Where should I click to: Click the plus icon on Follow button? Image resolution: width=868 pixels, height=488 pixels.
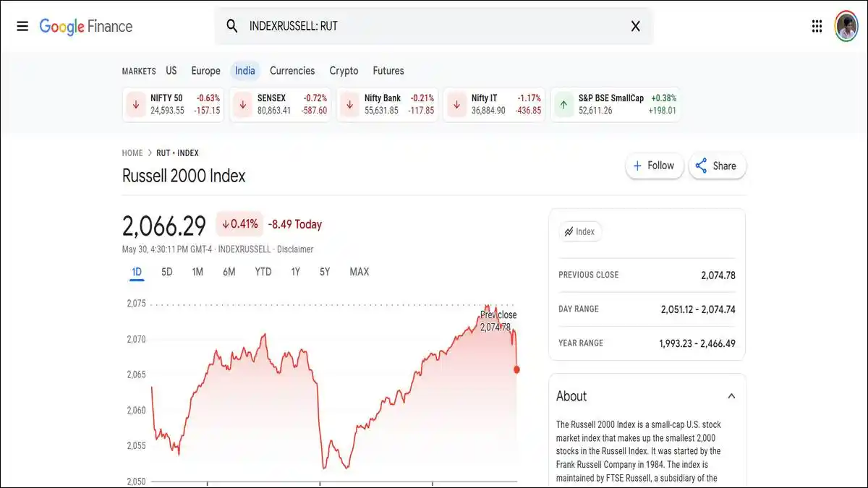tap(639, 166)
